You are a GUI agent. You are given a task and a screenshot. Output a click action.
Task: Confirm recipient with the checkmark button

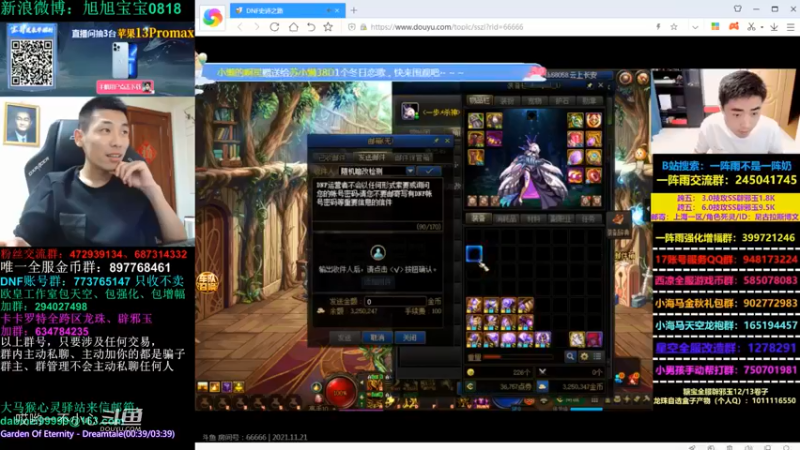[429, 171]
